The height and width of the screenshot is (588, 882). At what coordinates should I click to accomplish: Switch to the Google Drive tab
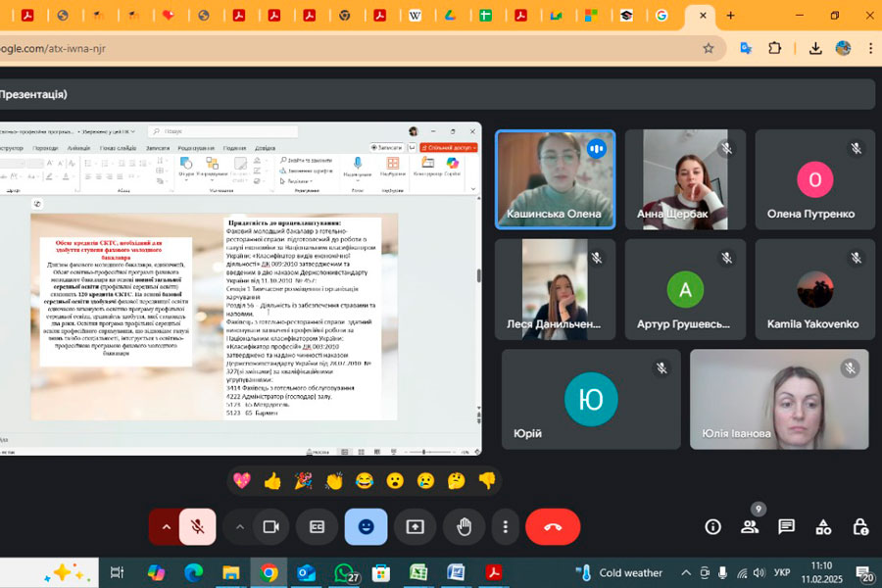point(450,16)
